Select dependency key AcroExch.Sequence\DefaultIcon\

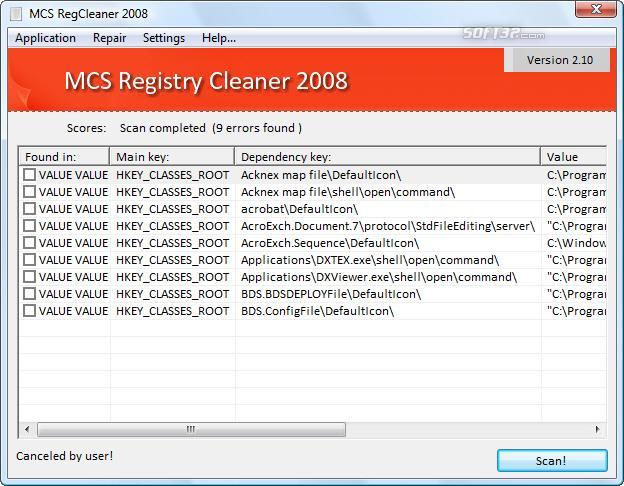pyautogui.click(x=330, y=243)
